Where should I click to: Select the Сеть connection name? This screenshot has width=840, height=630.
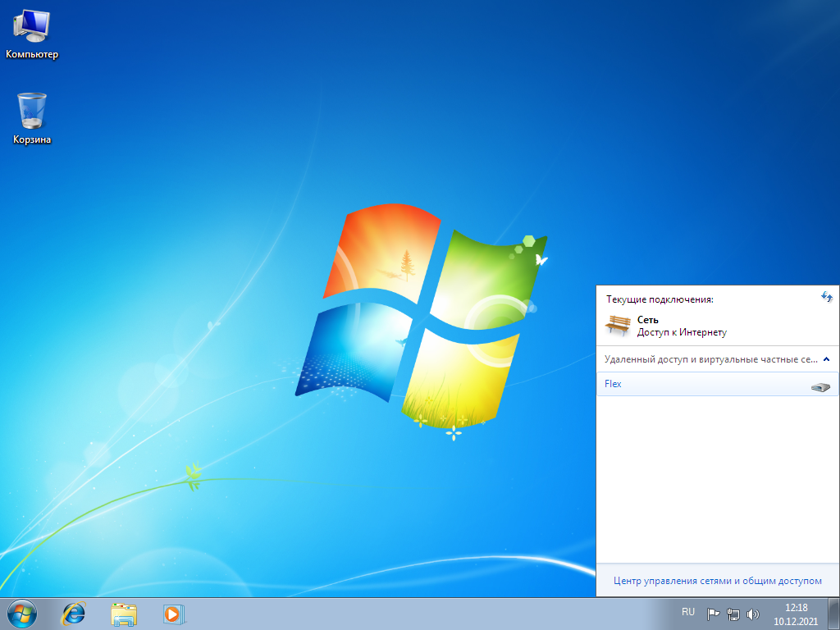(648, 319)
